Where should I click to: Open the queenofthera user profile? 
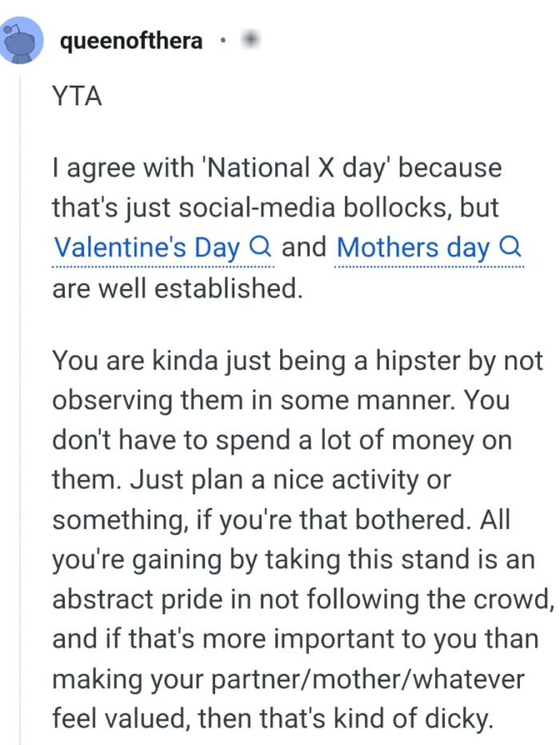coord(131,41)
